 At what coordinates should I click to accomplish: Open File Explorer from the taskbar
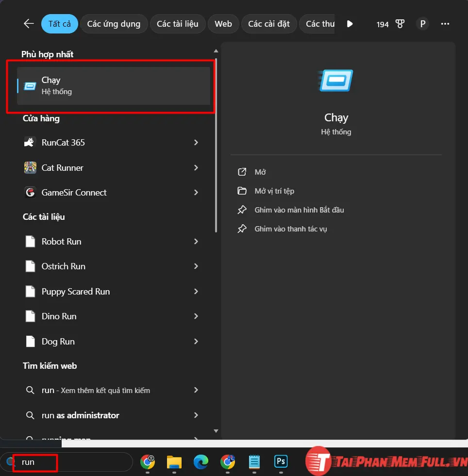[174, 462]
